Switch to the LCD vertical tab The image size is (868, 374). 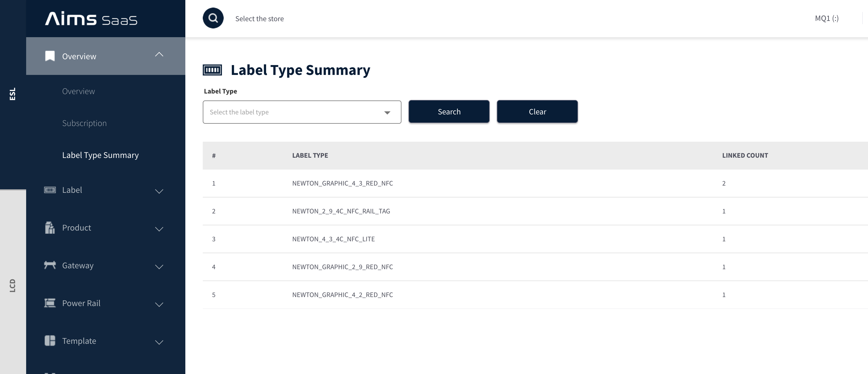pos(13,285)
